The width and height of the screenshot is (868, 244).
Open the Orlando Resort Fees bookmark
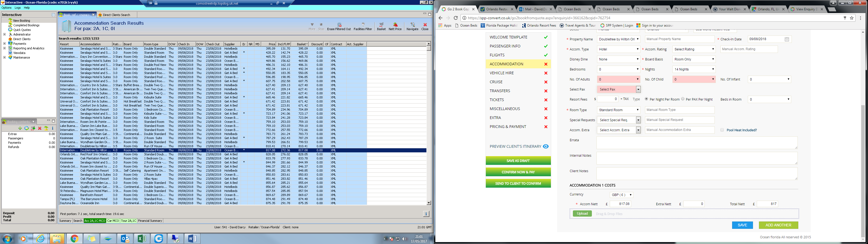coord(539,25)
